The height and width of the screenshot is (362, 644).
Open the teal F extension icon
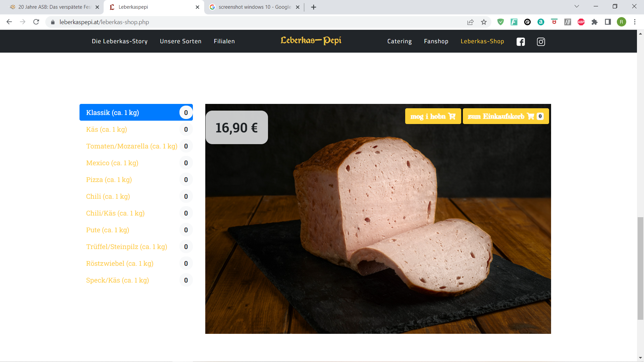pos(514,22)
